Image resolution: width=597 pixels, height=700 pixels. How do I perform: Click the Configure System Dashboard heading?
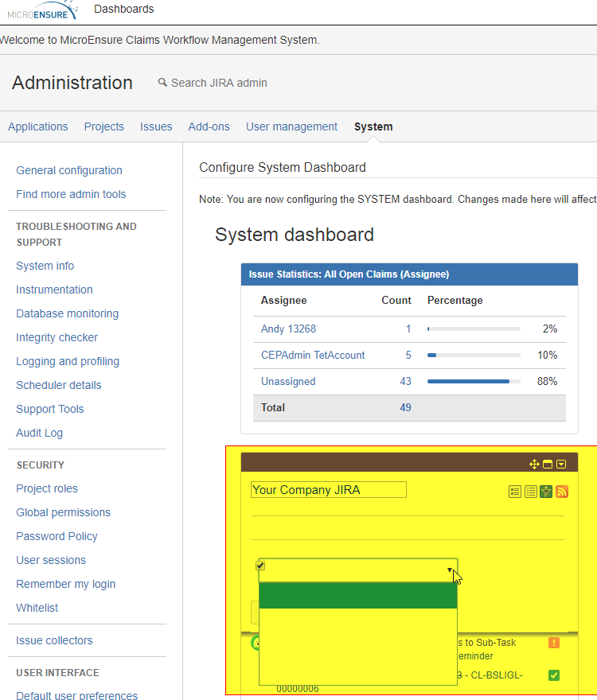pyautogui.click(x=283, y=167)
